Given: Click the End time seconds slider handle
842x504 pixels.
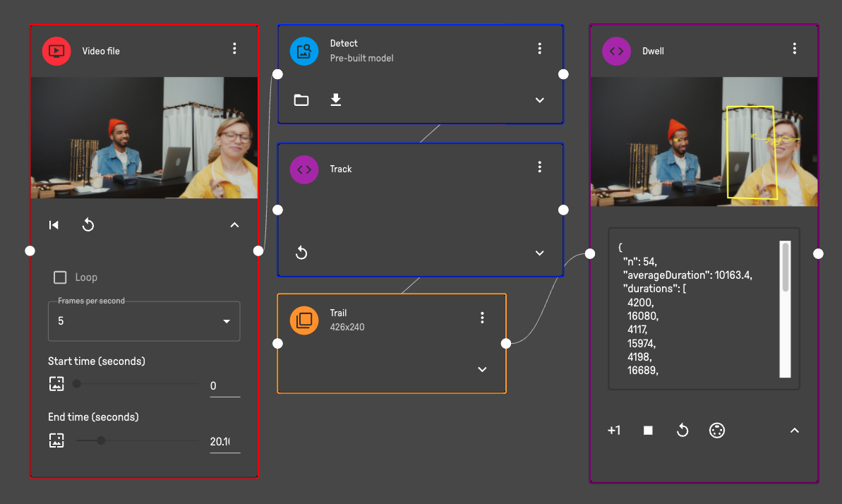Looking at the screenshot, I should point(101,440).
